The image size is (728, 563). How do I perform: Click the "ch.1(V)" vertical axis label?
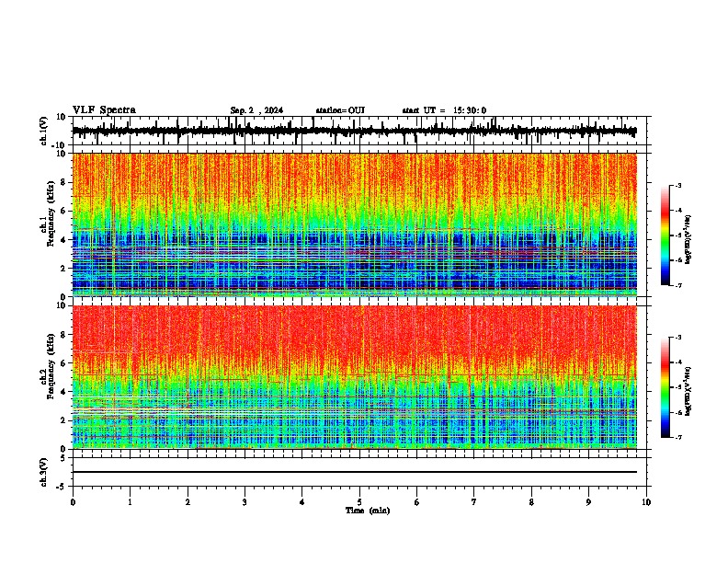pos(44,131)
